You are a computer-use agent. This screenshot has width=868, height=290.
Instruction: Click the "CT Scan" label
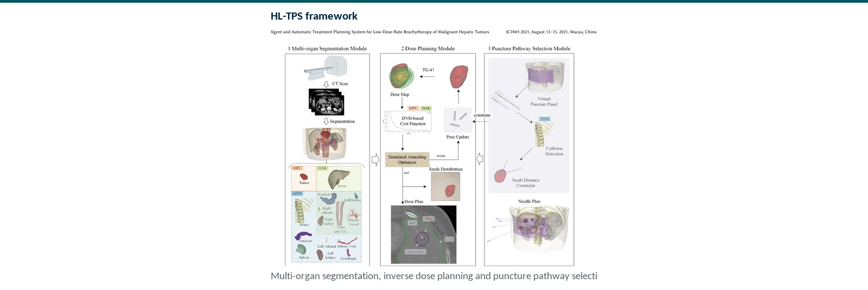[340, 84]
